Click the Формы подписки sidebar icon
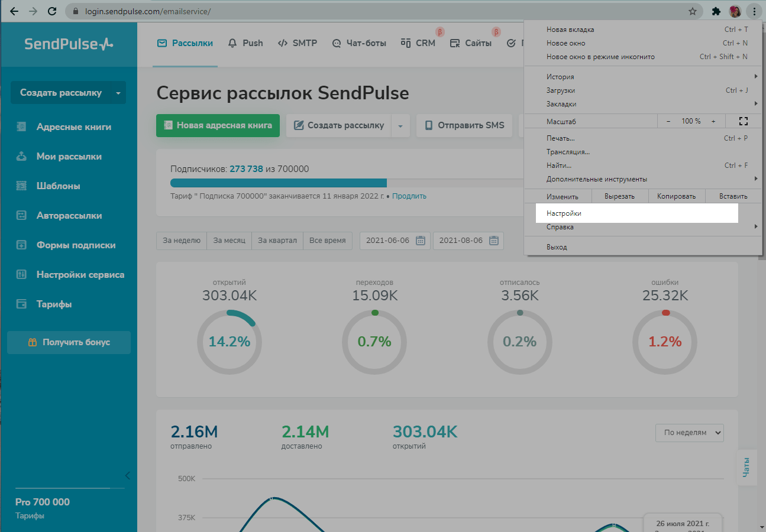The height and width of the screenshot is (532, 766). tap(21, 245)
